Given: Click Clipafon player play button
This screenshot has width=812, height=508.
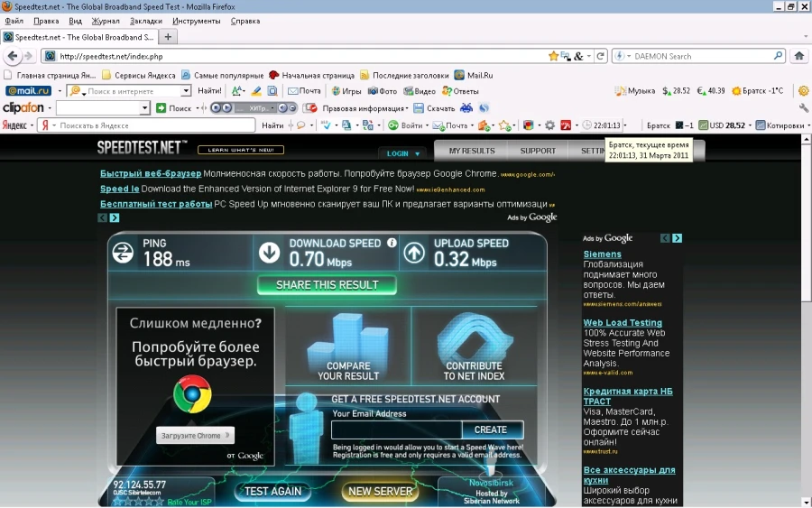Looking at the screenshot, I should pos(226,107).
